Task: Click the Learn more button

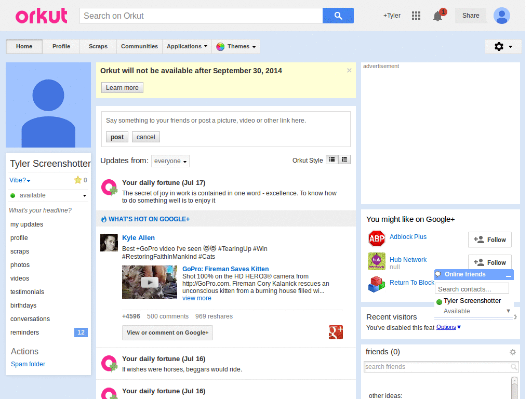Action: [122, 87]
